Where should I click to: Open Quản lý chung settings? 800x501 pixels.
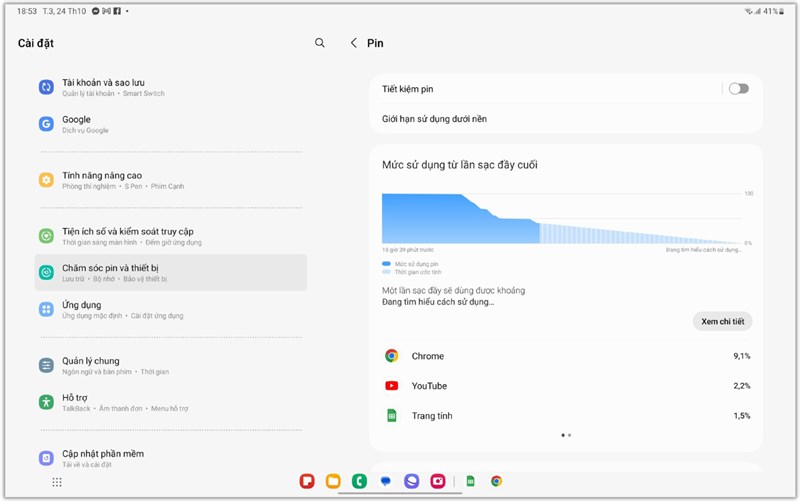pos(171,366)
